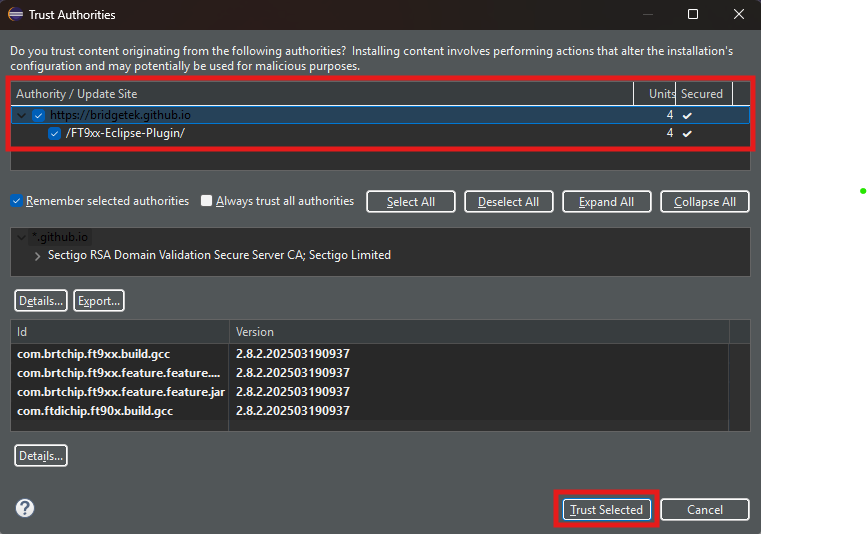Click the help question mark icon
Viewport: 867px width, 534px height.
[25, 508]
